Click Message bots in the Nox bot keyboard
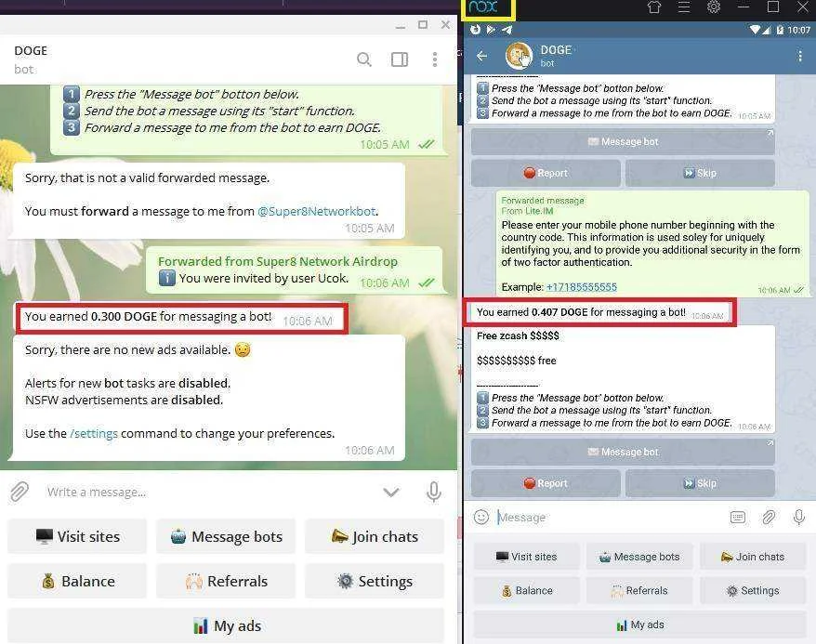Image resolution: width=816 pixels, height=644 pixels. [x=639, y=557]
